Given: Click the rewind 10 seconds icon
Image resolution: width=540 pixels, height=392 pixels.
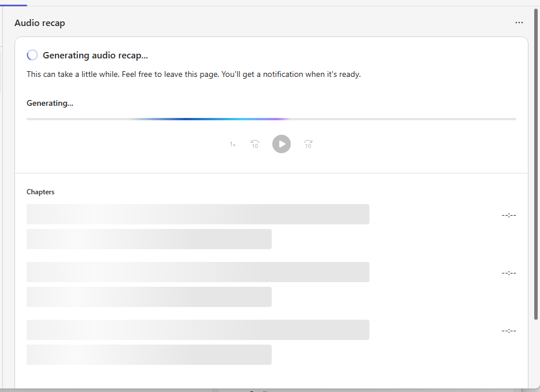Looking at the screenshot, I should pyautogui.click(x=255, y=144).
